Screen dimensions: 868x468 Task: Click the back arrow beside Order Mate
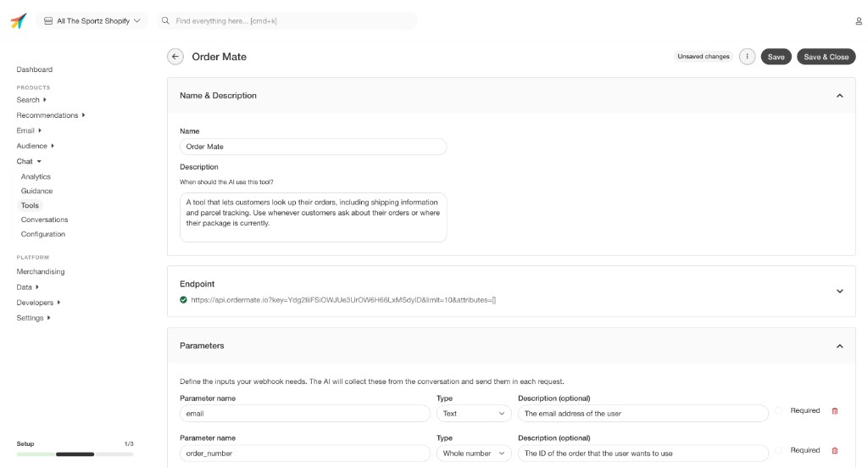pos(175,57)
